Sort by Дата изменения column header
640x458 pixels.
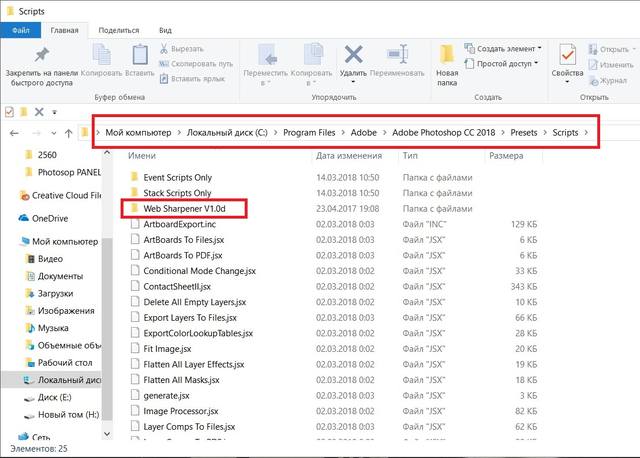click(349, 156)
